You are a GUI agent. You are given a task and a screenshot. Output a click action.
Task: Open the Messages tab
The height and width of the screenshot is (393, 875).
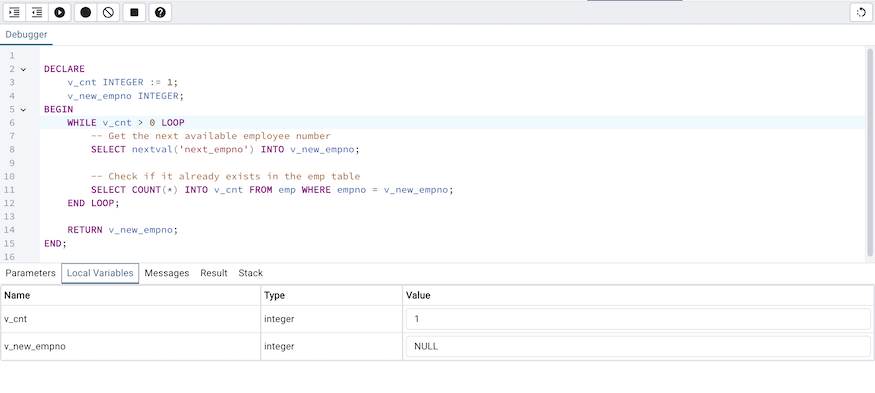pyautogui.click(x=167, y=273)
